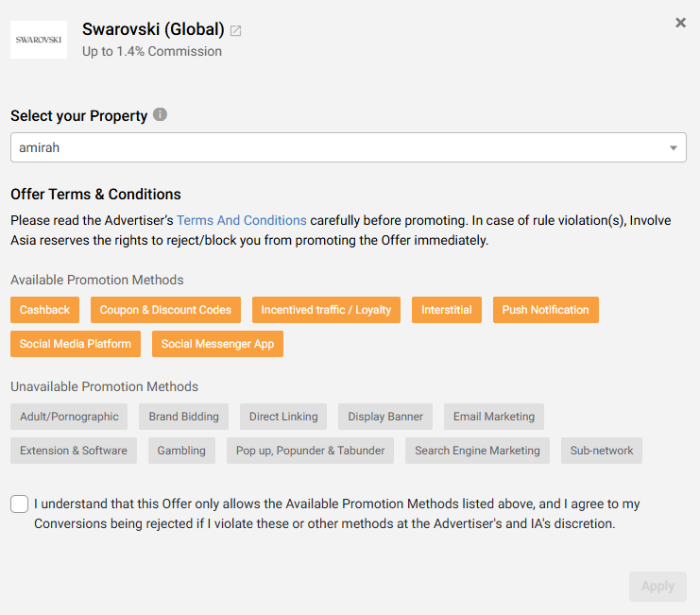Select the Search Engine Marketing tag
The height and width of the screenshot is (615, 700).
pos(477,451)
